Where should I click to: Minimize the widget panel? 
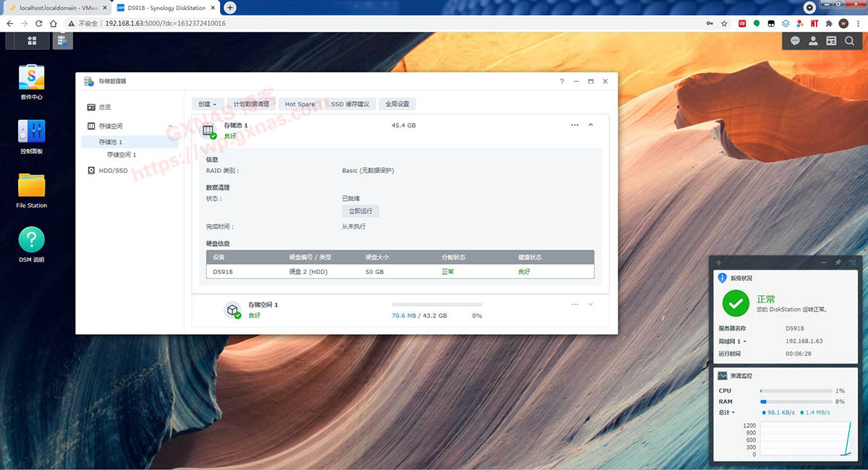(824, 262)
